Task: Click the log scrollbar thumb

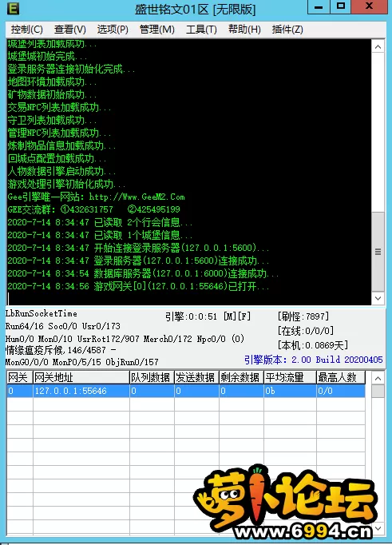Action: (378, 252)
